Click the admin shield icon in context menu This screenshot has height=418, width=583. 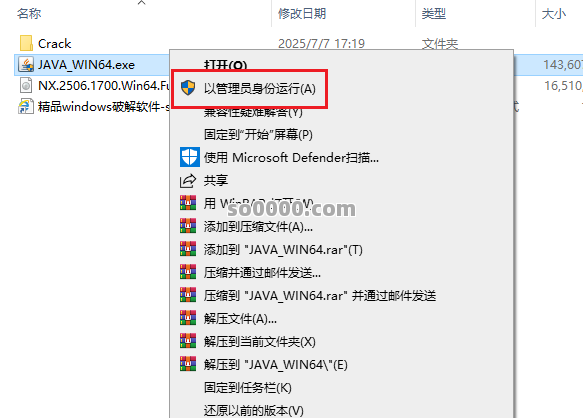[x=188, y=88]
